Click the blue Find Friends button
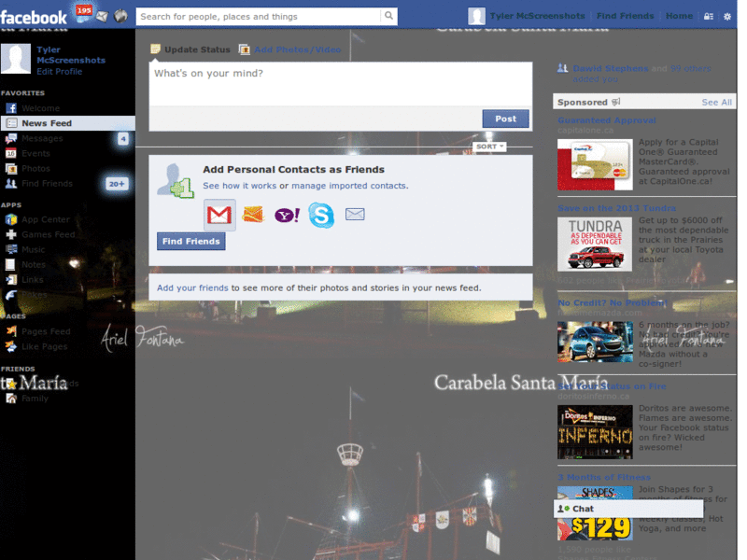The image size is (747, 560). (x=191, y=242)
